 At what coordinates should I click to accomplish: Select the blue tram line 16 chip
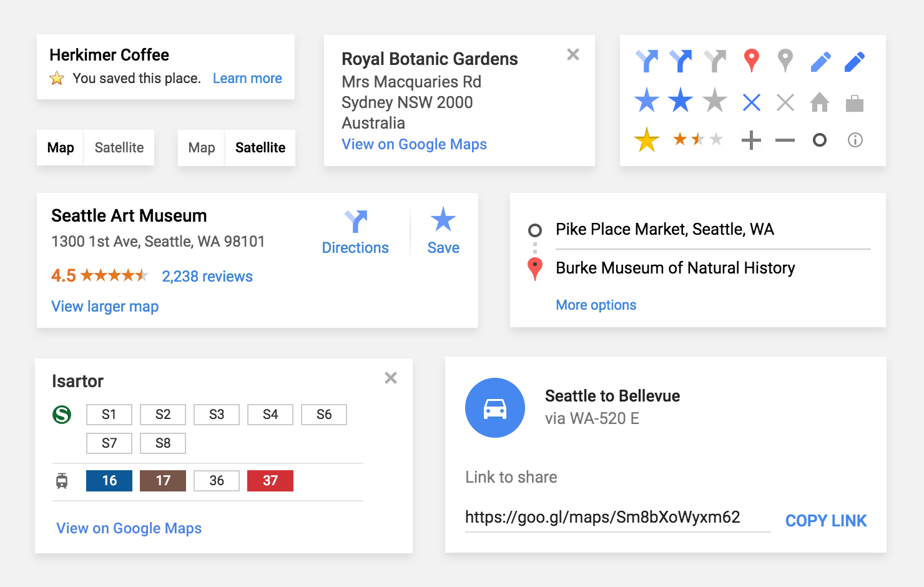click(109, 481)
